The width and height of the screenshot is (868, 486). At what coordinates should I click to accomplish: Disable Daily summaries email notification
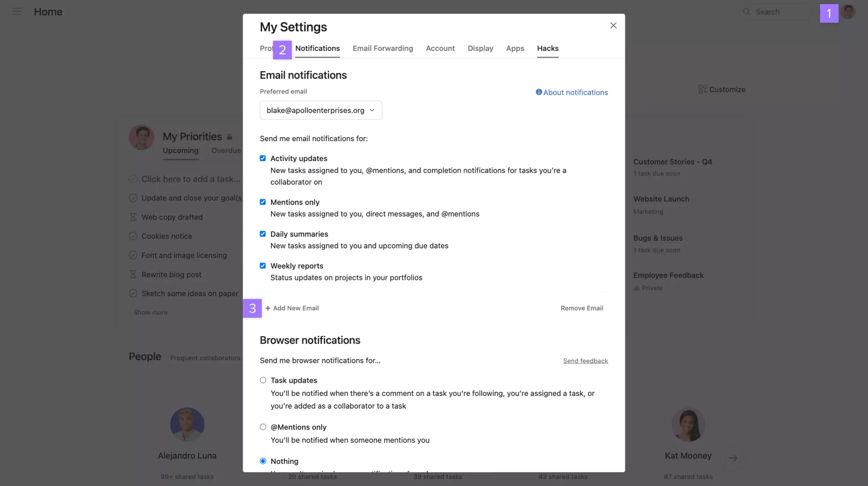262,233
